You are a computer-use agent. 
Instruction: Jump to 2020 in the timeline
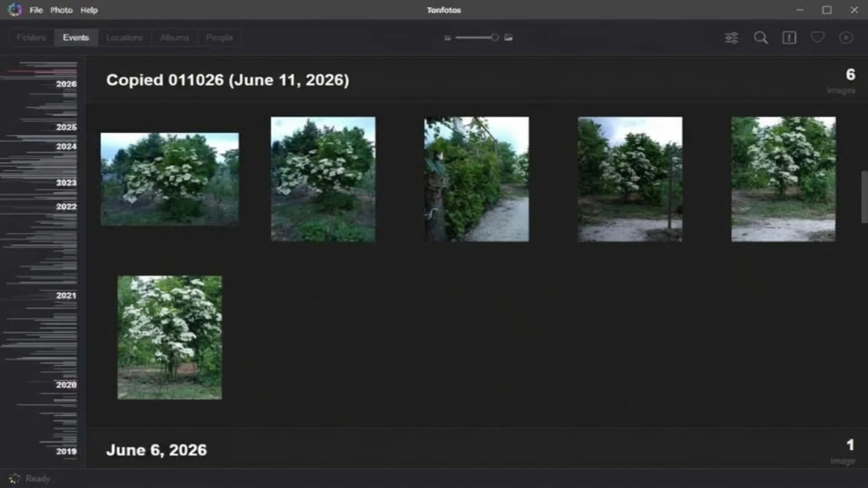[x=66, y=385]
